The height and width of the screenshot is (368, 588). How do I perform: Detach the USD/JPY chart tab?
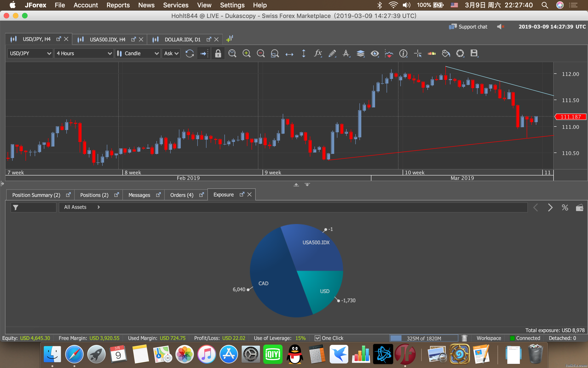pos(59,39)
